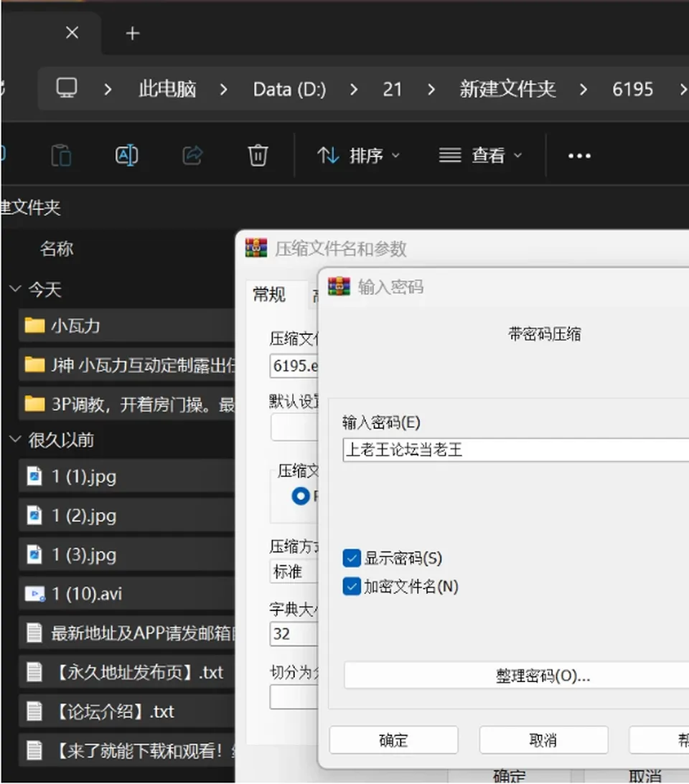Screen dimensions: 689x784
Task: Click the 整理密码(O)... button
Action: tap(516, 676)
